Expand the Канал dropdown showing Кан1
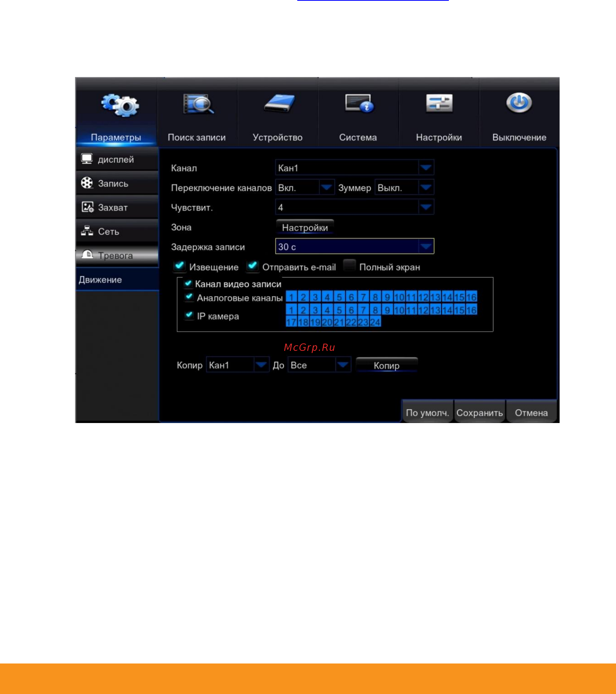This screenshot has height=694, width=616. pos(354,168)
